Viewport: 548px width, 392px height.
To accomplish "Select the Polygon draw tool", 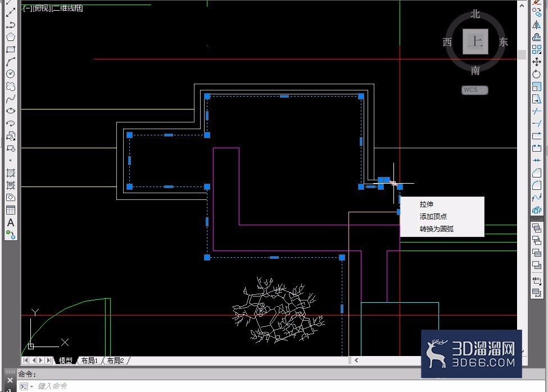I will (x=11, y=37).
